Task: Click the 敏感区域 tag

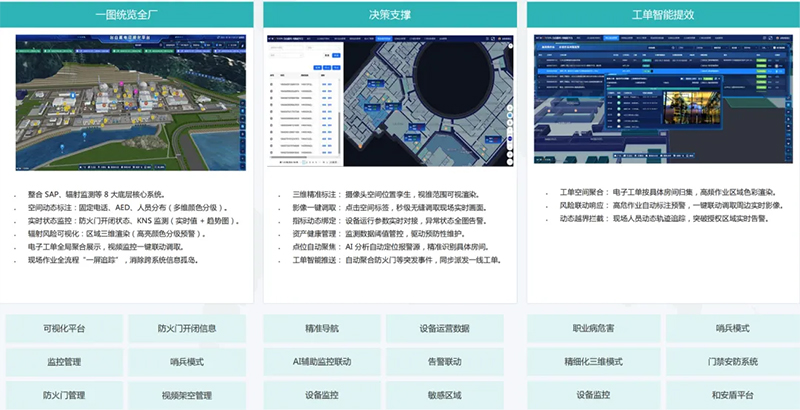Action: coord(444,395)
